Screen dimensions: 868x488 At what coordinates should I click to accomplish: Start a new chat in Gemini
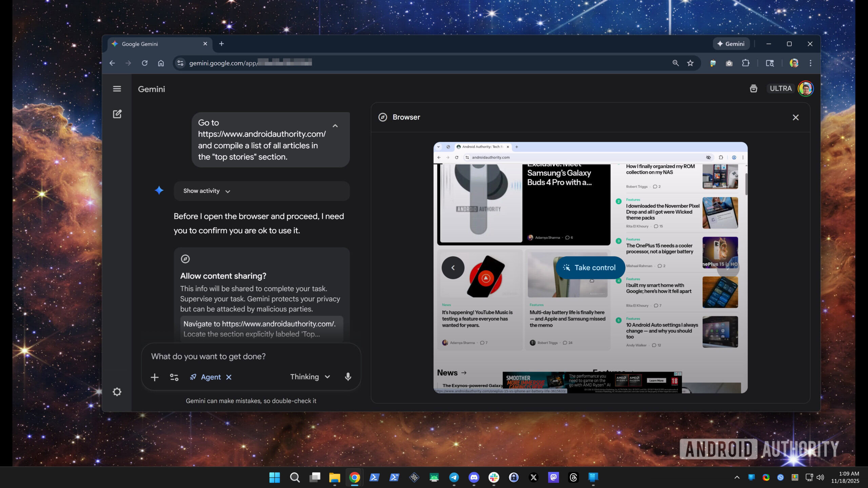tap(117, 114)
